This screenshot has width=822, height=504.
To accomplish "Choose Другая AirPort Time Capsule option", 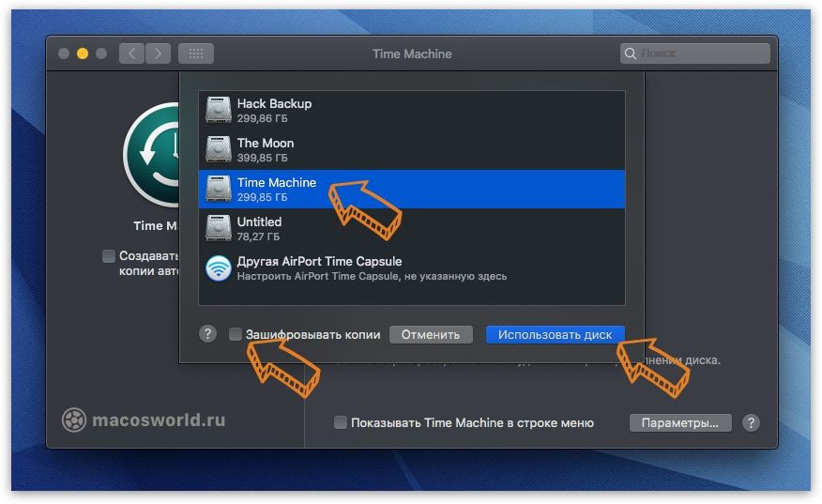I will 412,268.
